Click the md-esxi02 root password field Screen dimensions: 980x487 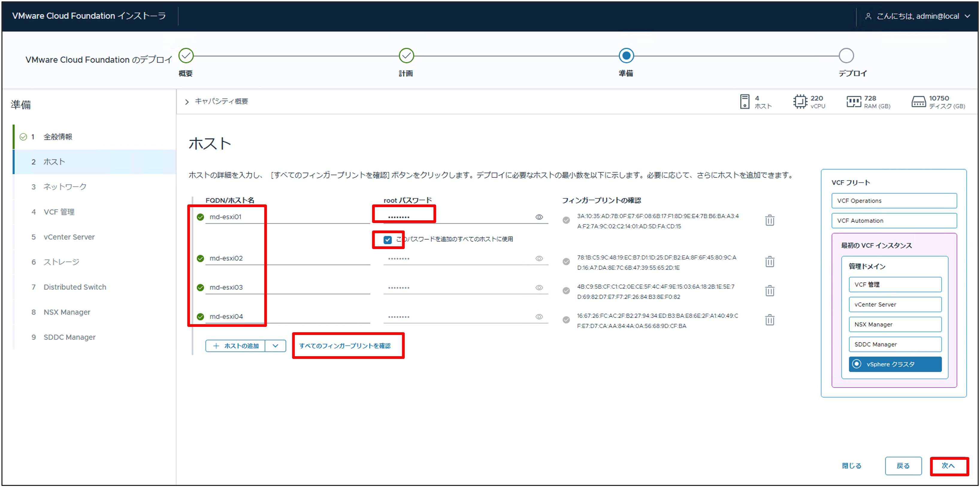(466, 259)
